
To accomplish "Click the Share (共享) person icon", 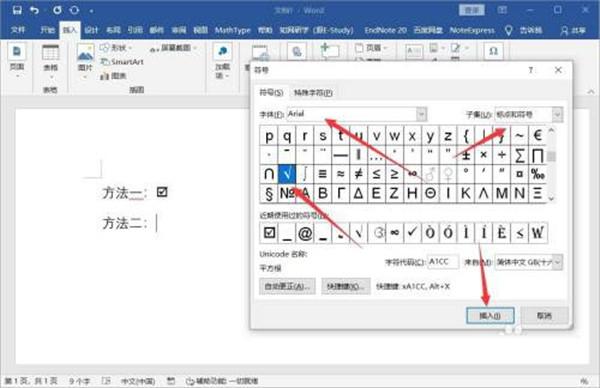I will [564, 30].
